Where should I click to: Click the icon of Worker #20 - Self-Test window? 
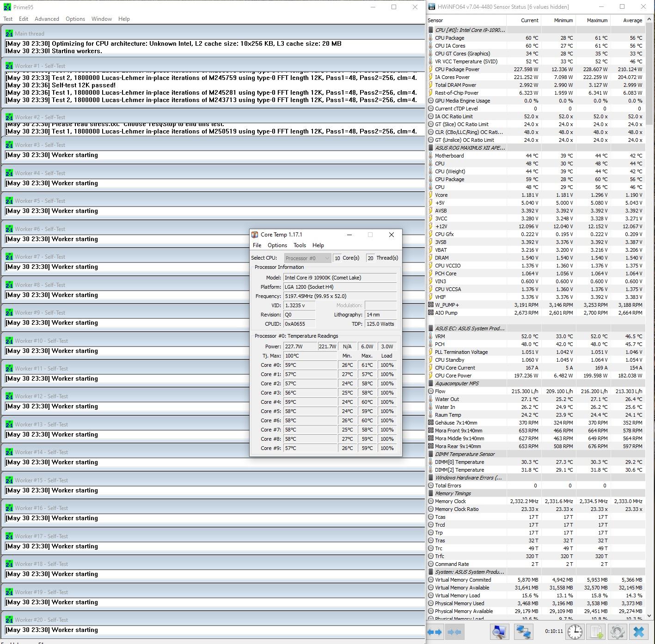(x=9, y=620)
